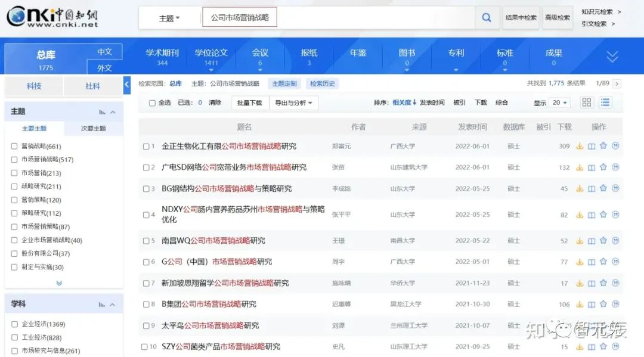Screen dimensions: 644x357
Task: Open online reading for BG钢结构 paper
Action: coord(592,189)
